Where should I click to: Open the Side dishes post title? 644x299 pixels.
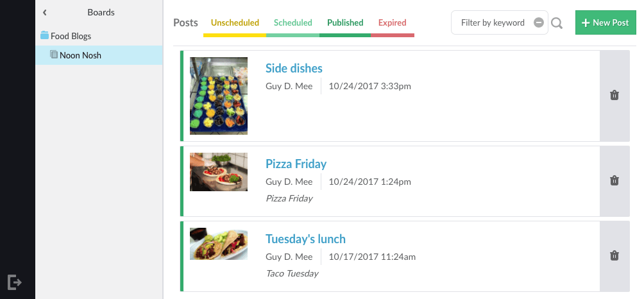pos(294,69)
